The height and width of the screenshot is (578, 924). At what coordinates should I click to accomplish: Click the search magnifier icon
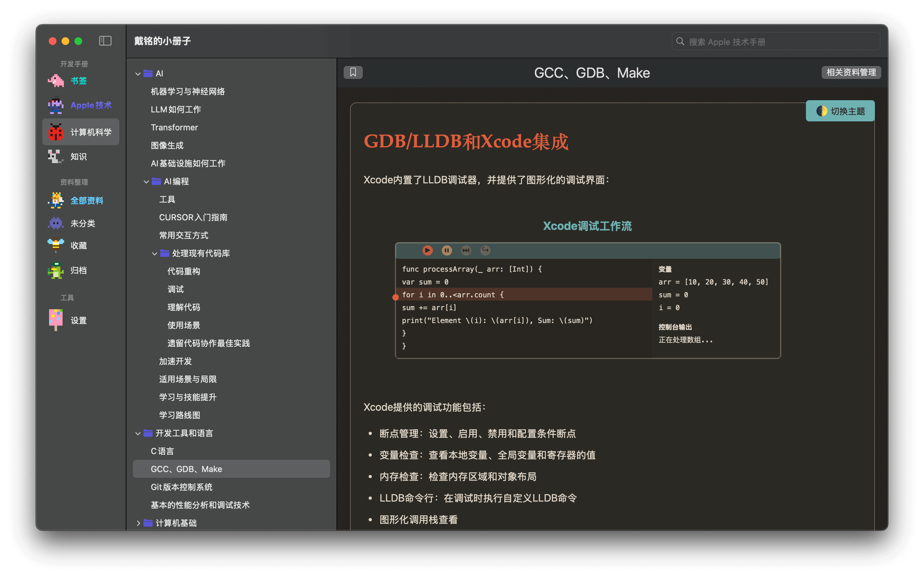(680, 41)
